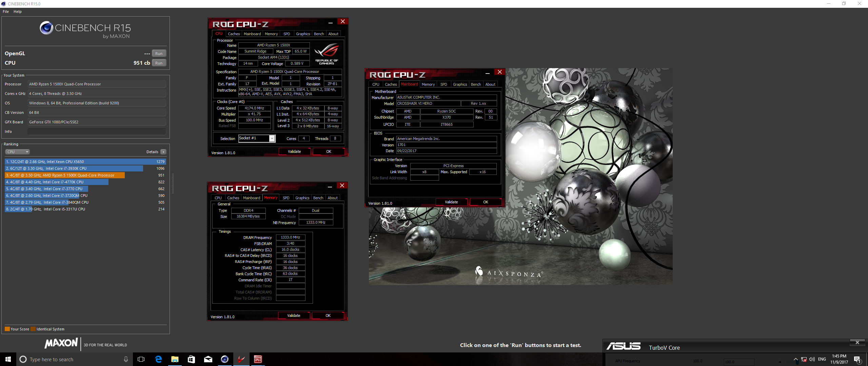Click the volume speaker tray icon
This screenshot has width=868, height=366.
812,359
